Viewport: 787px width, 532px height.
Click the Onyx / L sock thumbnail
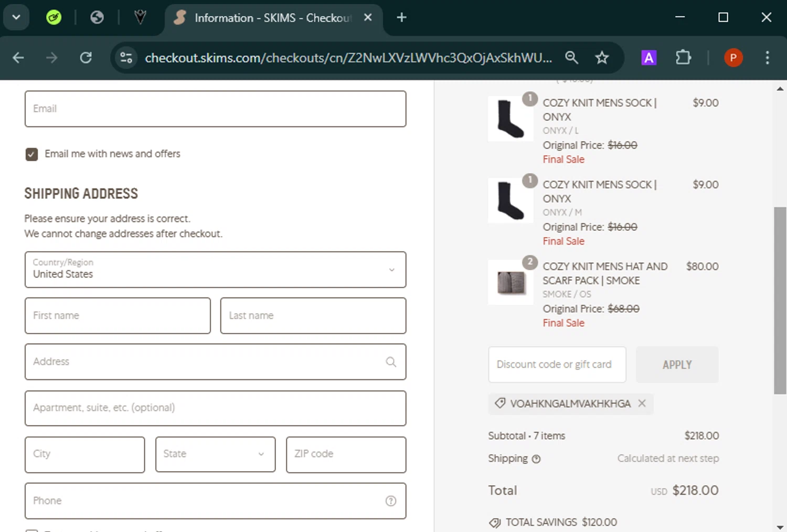[510, 119]
